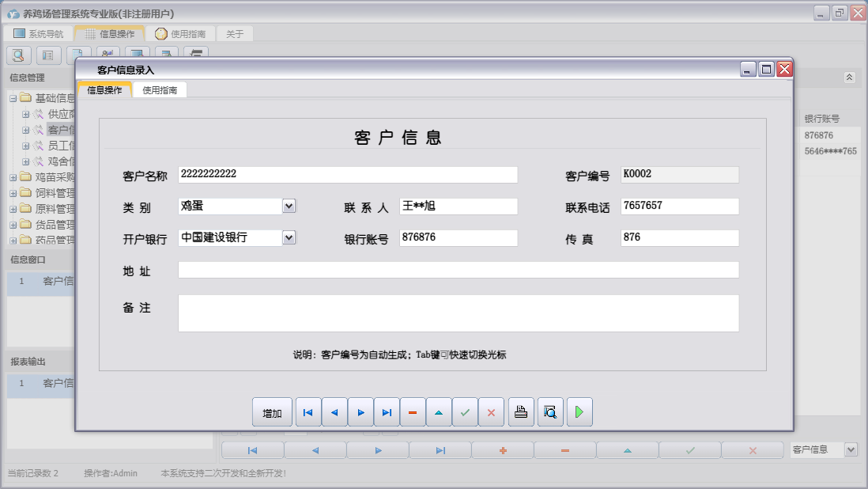Delete record using red minus button

pyautogui.click(x=413, y=412)
